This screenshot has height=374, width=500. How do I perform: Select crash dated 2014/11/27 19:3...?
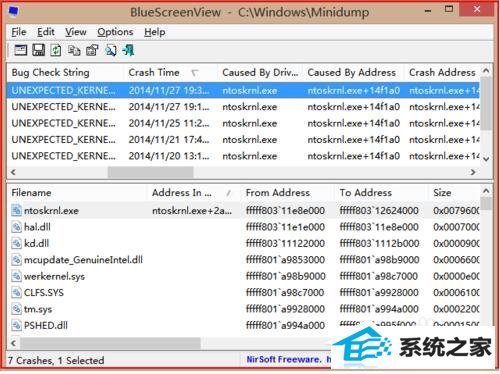[243, 90]
